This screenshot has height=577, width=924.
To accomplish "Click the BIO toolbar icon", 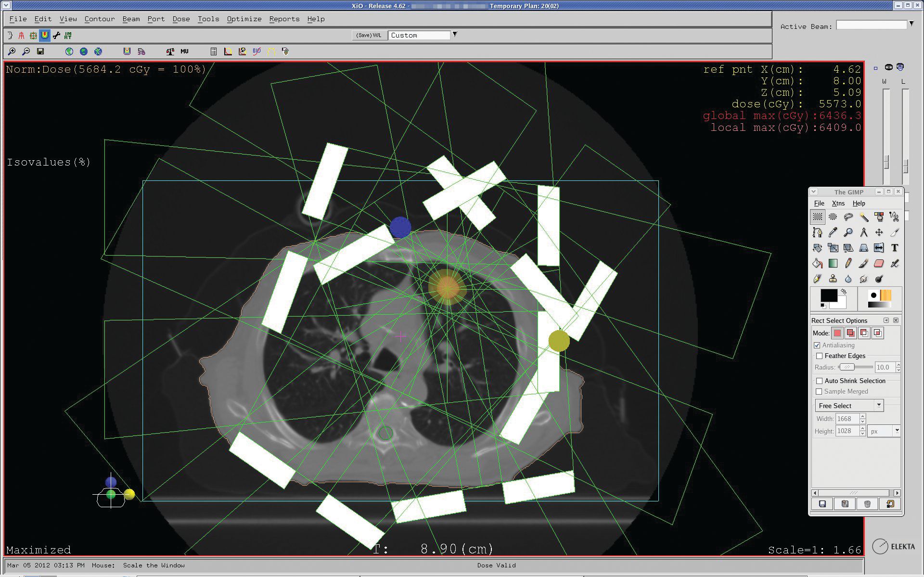I will click(x=257, y=51).
